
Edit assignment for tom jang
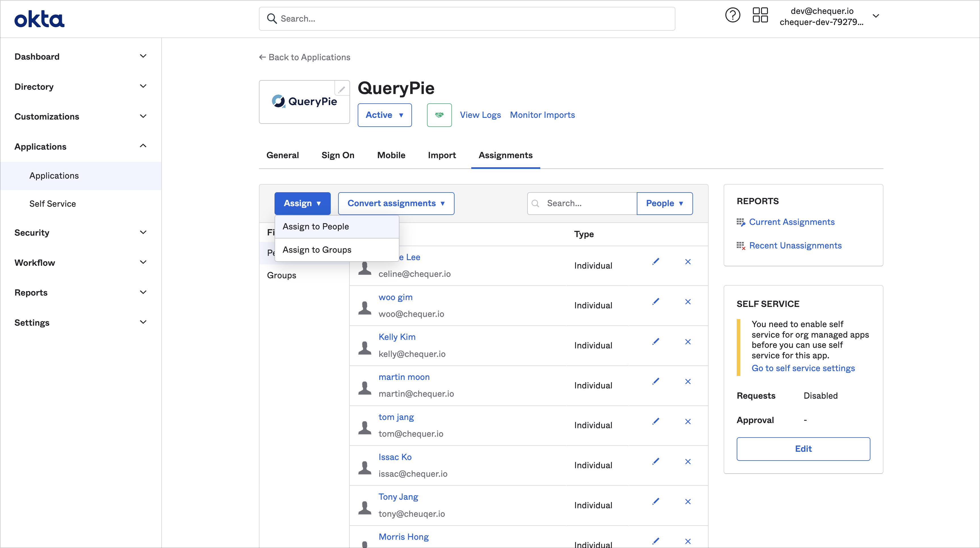[x=656, y=421]
